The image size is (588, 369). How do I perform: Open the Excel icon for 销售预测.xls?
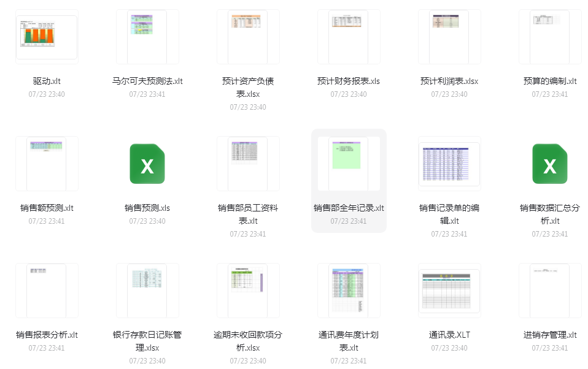[x=147, y=164]
